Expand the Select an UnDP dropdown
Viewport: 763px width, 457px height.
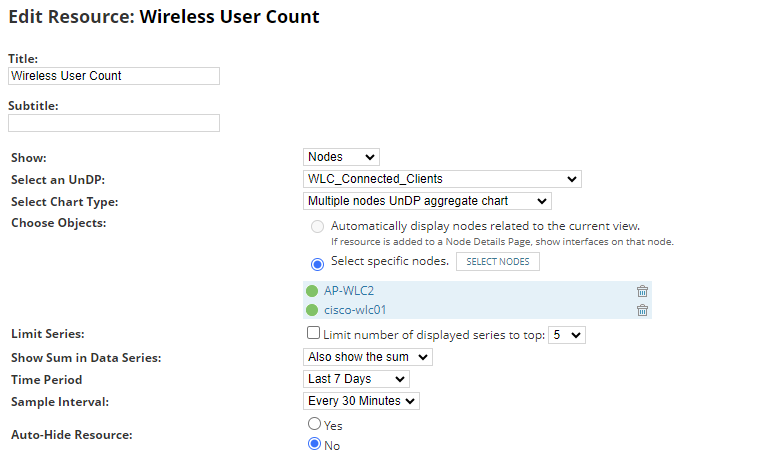pos(442,179)
